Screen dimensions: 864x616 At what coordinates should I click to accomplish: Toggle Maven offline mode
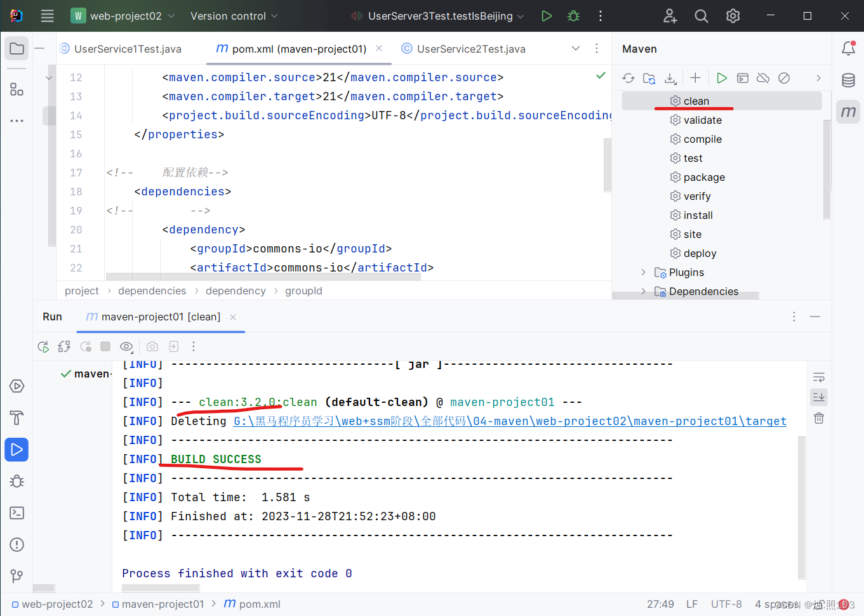pyautogui.click(x=763, y=77)
